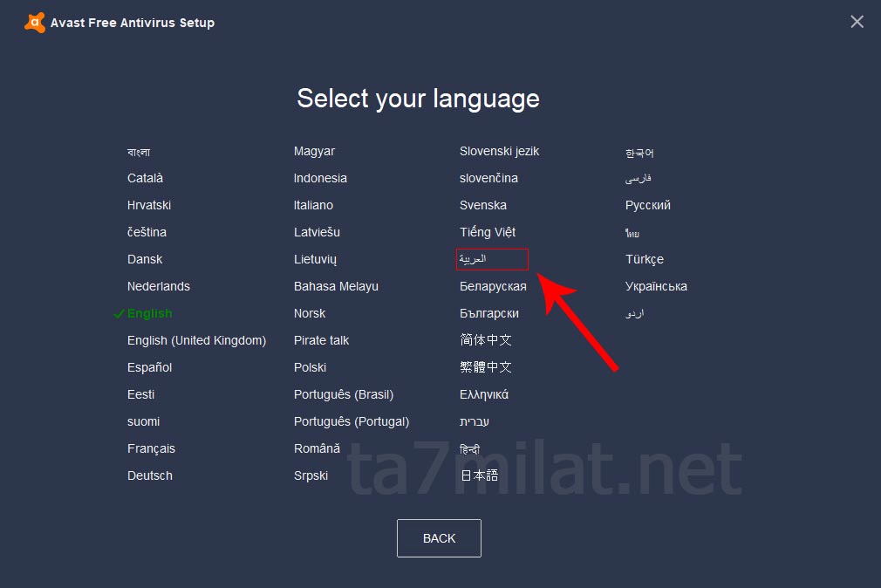The width and height of the screenshot is (881, 588).
Task: Select Persian language فارسی
Action: 639,179
